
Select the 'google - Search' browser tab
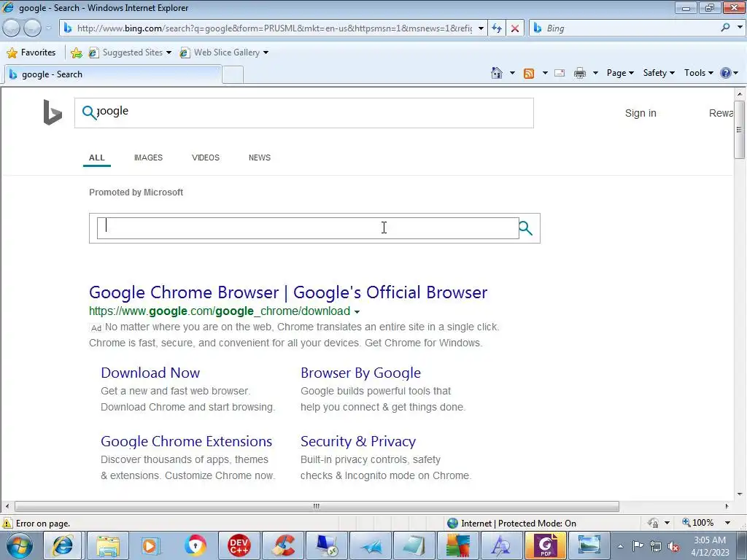point(112,74)
